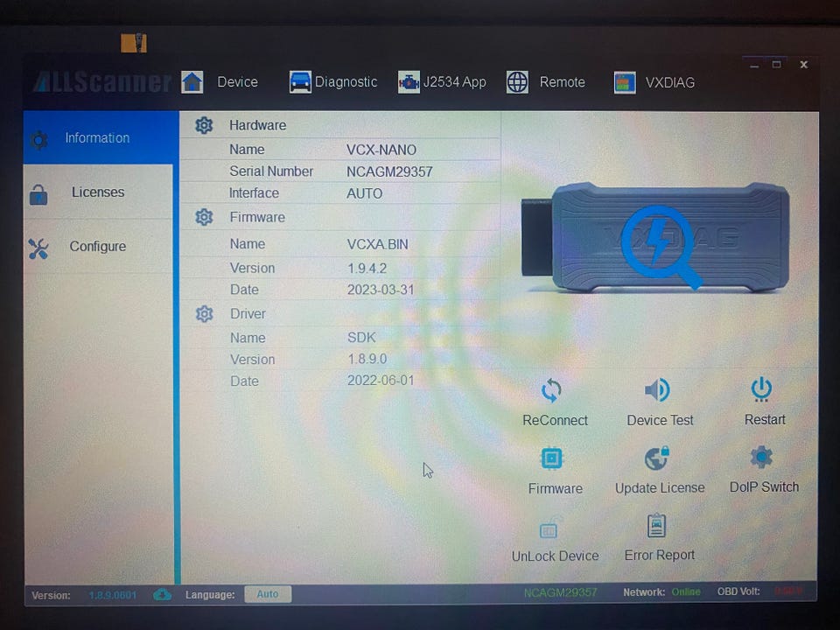Click the Diagnostic car icon
The height and width of the screenshot is (630, 840).
300,82
